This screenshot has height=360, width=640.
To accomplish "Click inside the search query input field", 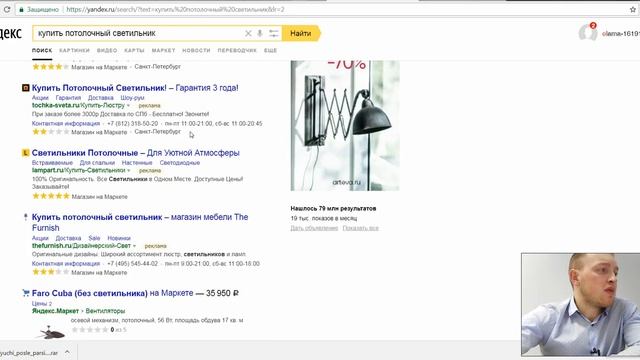I will (139, 33).
